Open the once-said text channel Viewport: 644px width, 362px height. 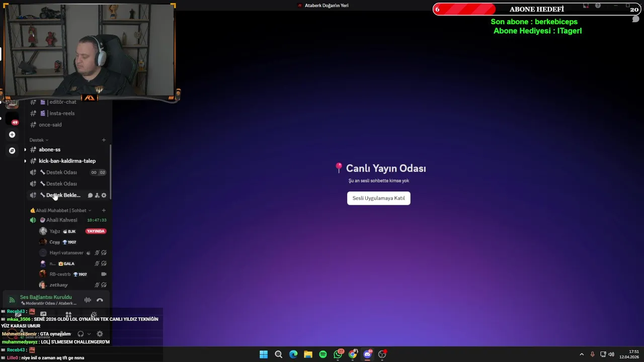[x=67, y=125]
